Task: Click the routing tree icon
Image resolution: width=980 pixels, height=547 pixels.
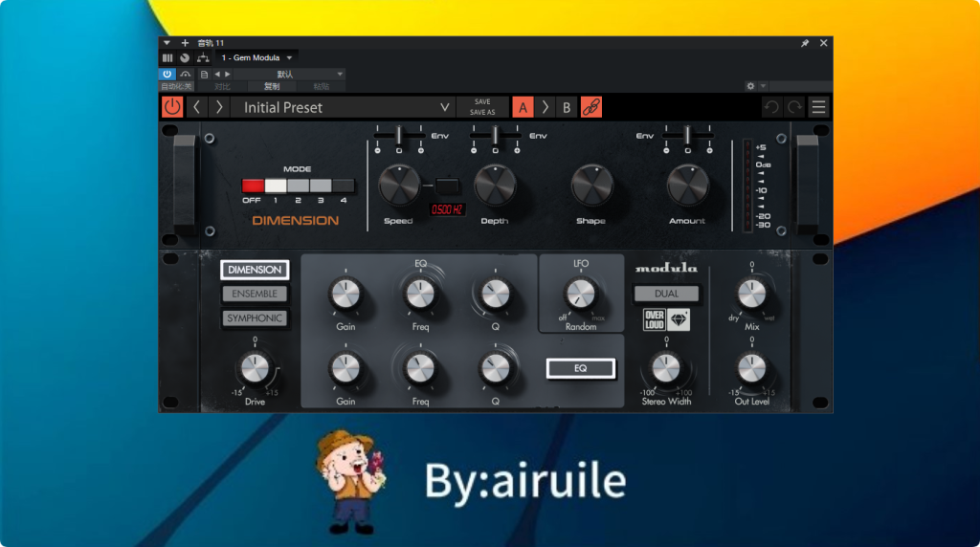Action: coord(203,57)
